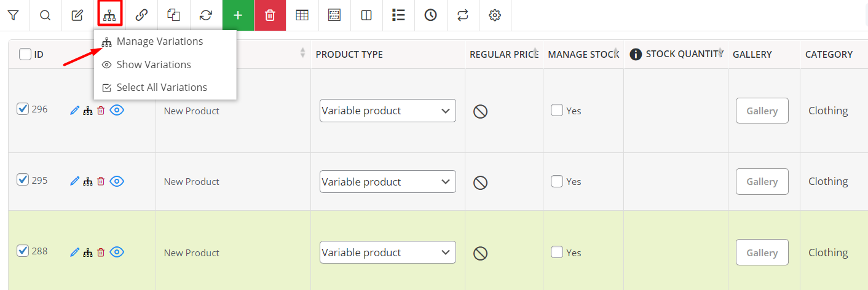Open the Gallery button for product 296
868x290 pixels.
(762, 111)
